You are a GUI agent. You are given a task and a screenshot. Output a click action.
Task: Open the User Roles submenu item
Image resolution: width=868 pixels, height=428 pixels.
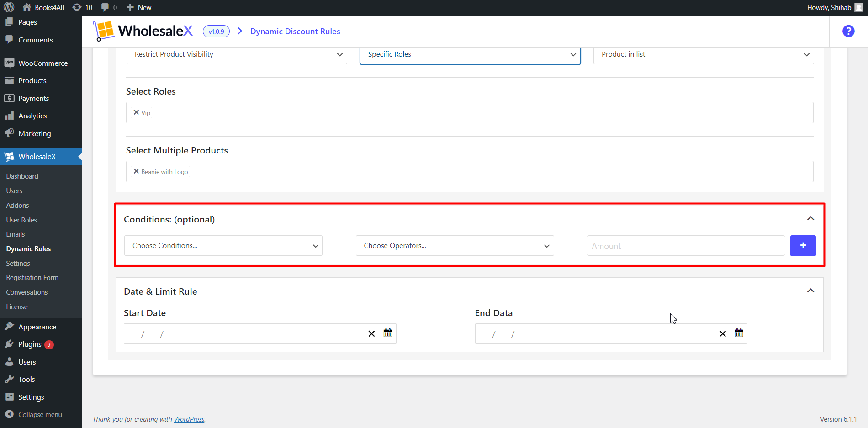(21, 220)
